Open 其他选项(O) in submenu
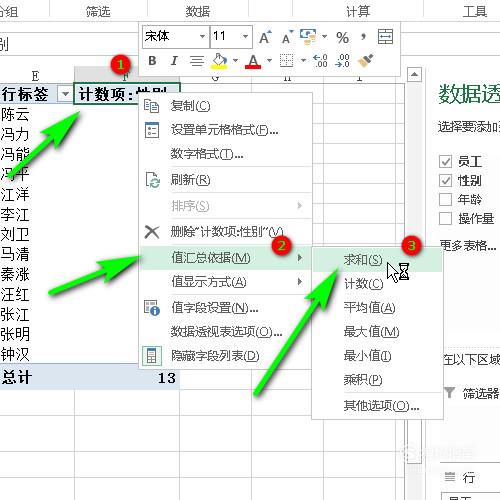The width and height of the screenshot is (500, 500). (x=377, y=406)
